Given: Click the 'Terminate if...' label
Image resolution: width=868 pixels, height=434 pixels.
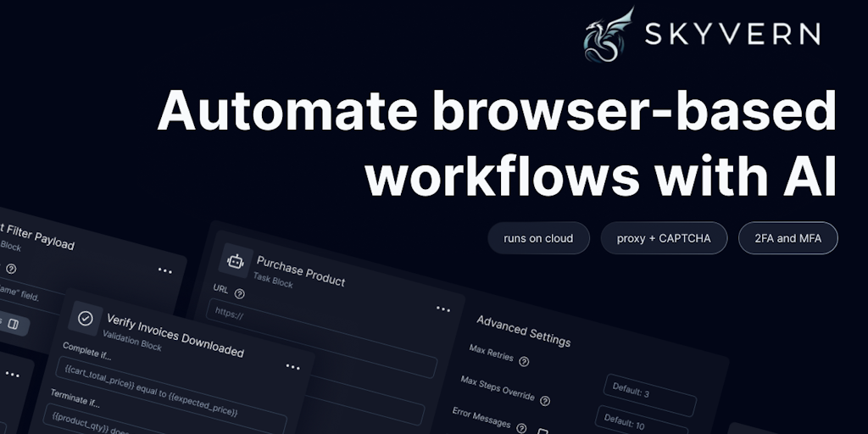Looking at the screenshot, I should pos(76,400).
